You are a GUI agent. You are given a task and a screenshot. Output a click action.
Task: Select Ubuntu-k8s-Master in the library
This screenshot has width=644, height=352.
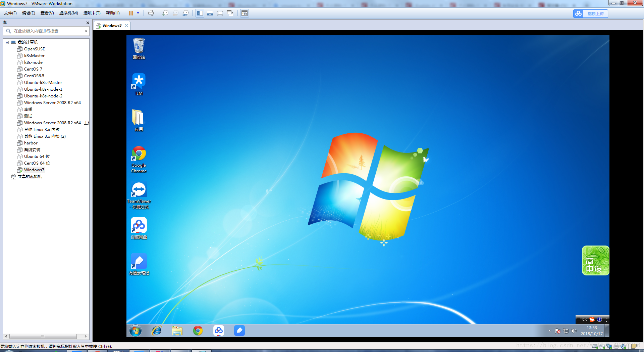(43, 83)
